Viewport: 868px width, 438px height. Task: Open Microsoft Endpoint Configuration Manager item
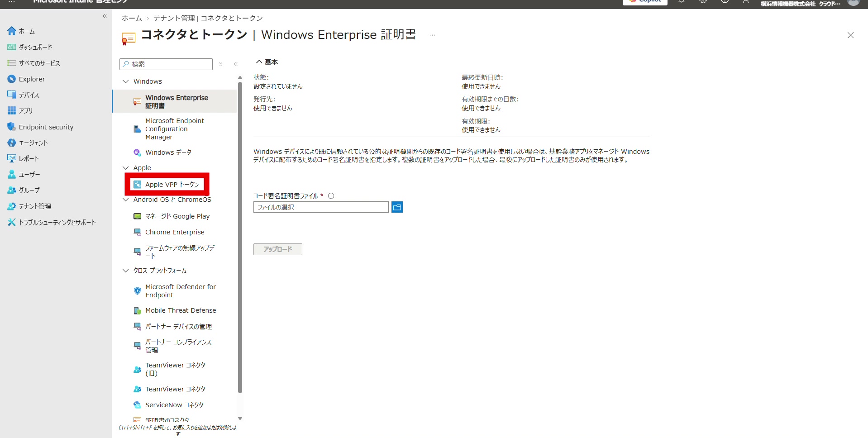tap(175, 129)
